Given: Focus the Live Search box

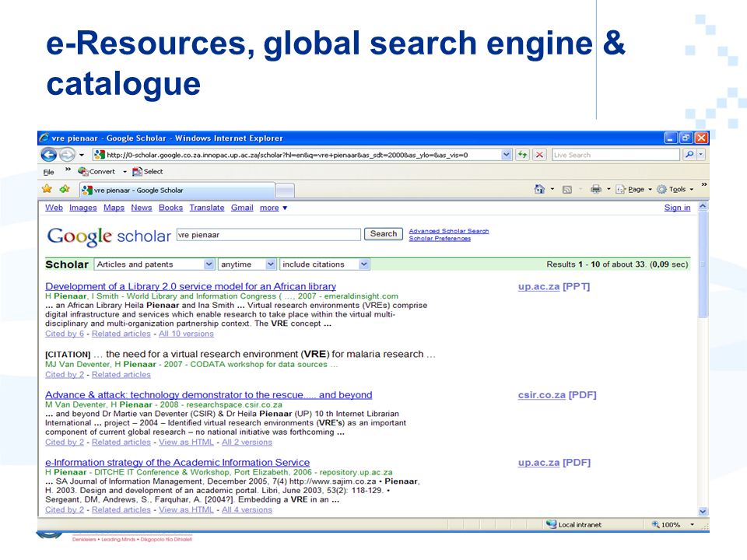Looking at the screenshot, I should click(615, 155).
